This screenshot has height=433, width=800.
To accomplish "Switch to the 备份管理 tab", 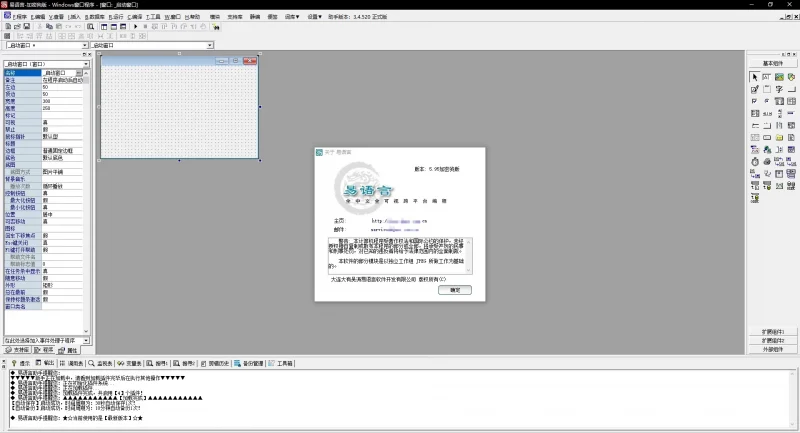I will coord(252,363).
